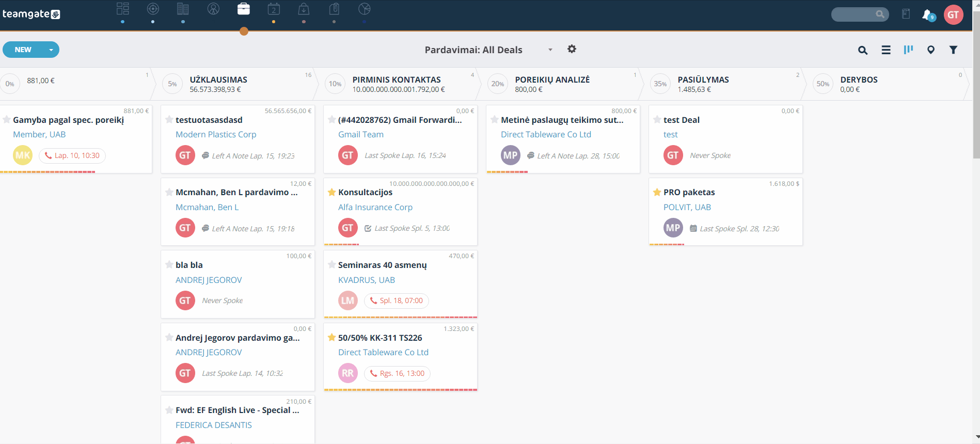Star the testuotasasdasd deal
Image resolution: width=980 pixels, height=444 pixels.
[169, 120]
